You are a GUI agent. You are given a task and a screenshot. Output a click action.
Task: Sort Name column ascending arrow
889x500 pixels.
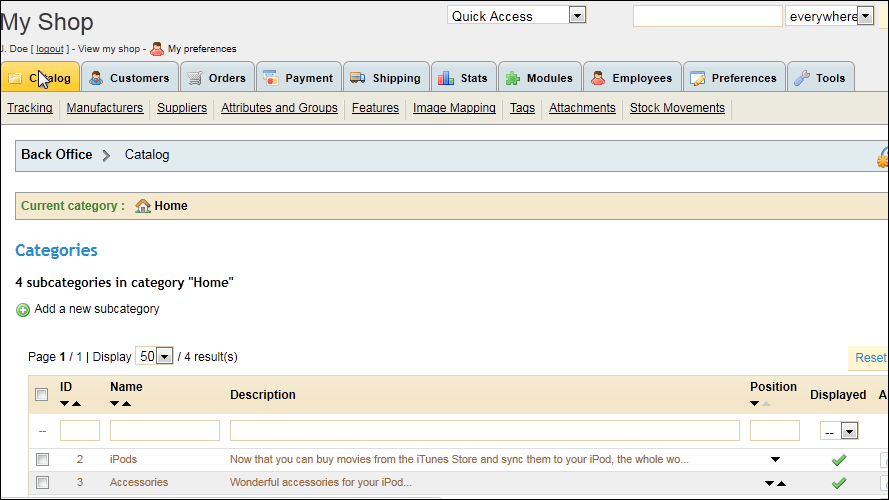(128, 404)
